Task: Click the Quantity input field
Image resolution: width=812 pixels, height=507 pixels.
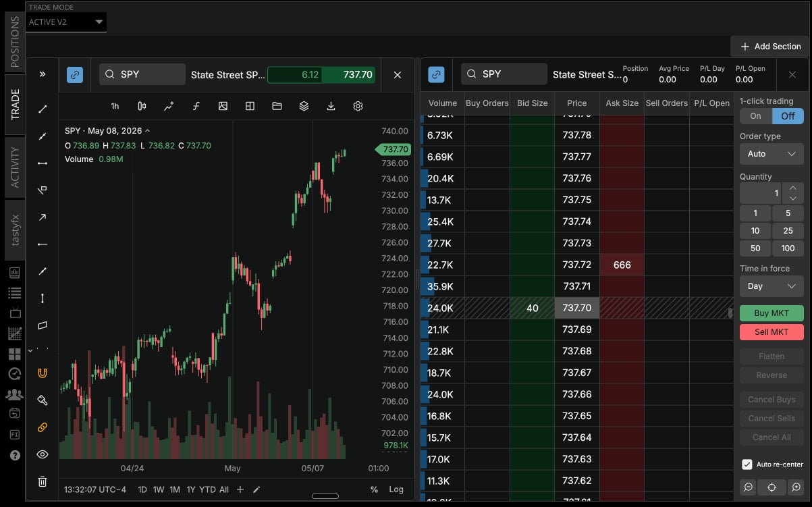Action: (x=761, y=193)
